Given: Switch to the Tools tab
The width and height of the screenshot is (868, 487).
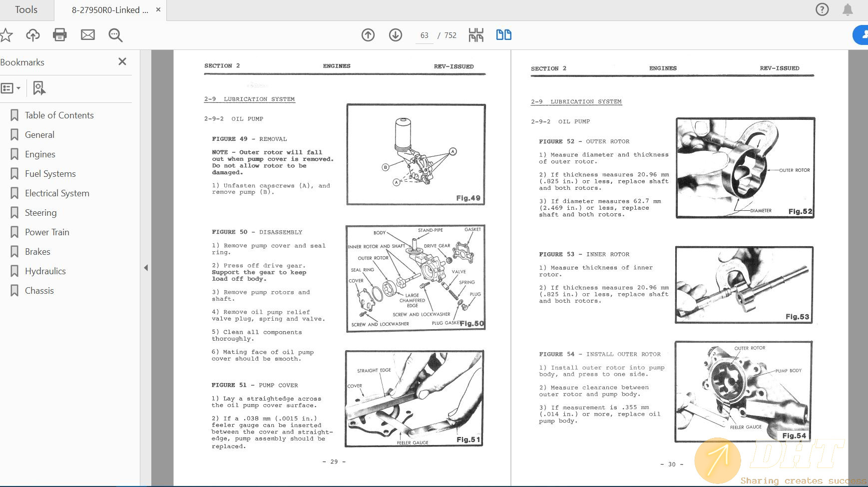Looking at the screenshot, I should pyautogui.click(x=26, y=10).
